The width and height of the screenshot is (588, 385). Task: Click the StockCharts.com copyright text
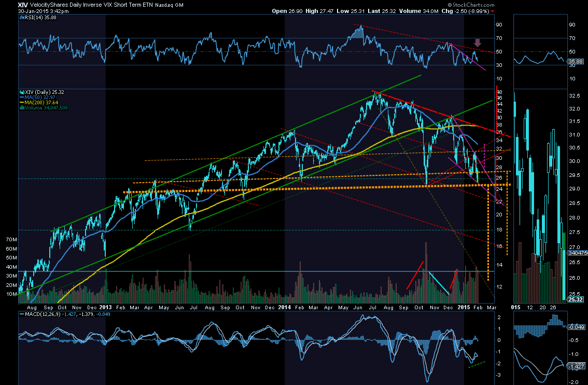tap(471, 5)
